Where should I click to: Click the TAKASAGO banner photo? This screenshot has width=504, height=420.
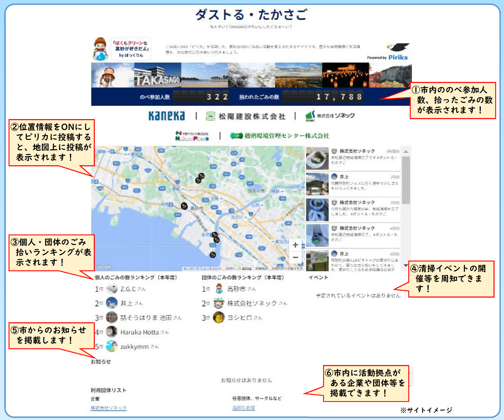(x=157, y=75)
